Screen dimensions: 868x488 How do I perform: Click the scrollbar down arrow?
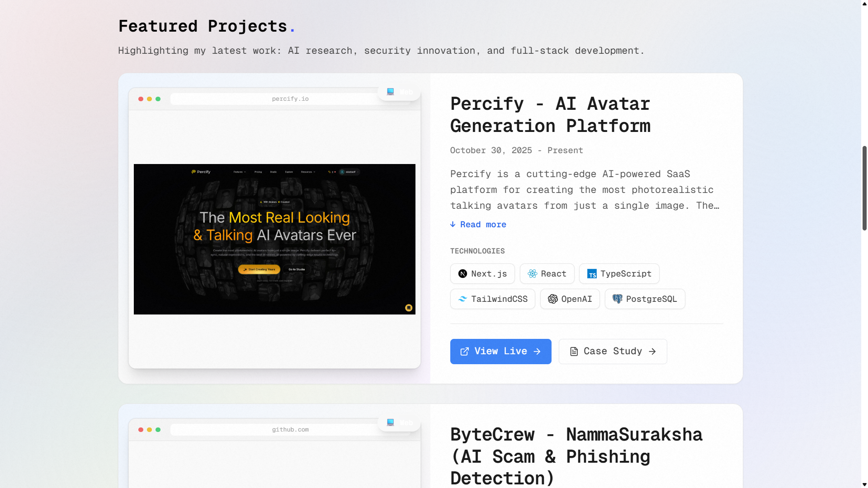tap(864, 484)
